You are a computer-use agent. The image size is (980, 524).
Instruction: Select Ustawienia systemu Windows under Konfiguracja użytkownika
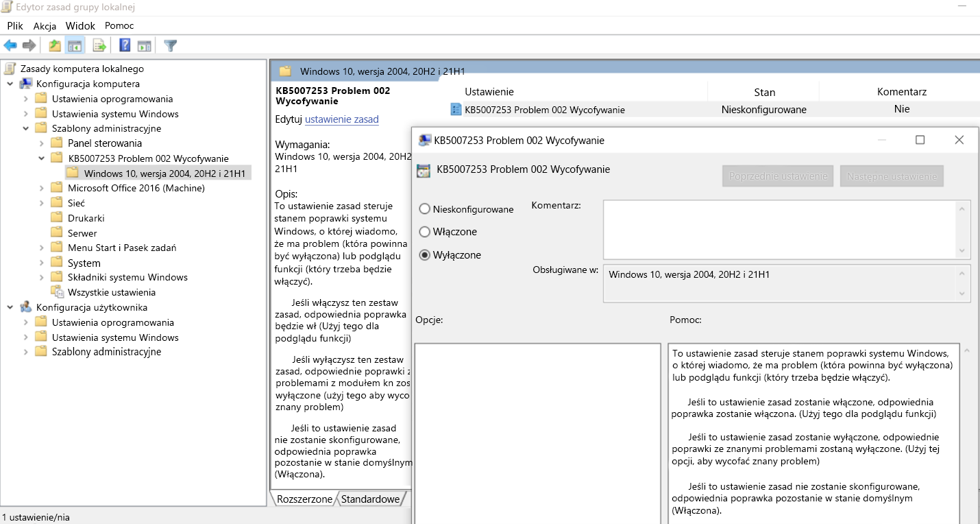115,337
